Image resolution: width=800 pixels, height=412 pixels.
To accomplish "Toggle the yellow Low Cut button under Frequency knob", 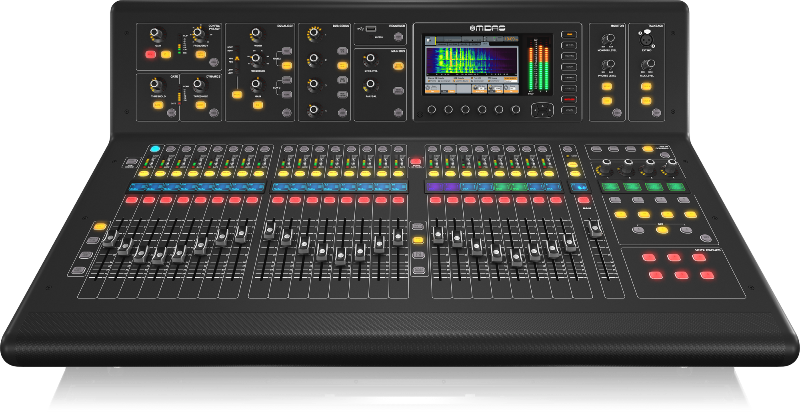I will [201, 54].
